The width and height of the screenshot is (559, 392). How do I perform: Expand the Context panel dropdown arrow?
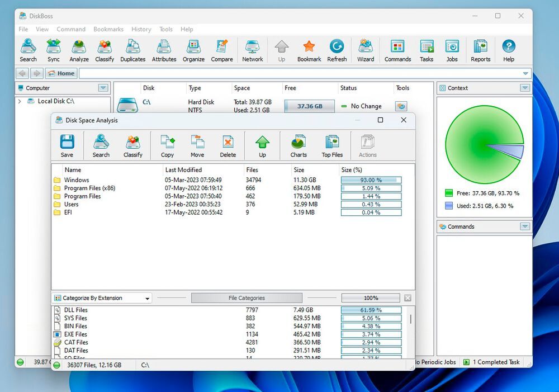[524, 88]
